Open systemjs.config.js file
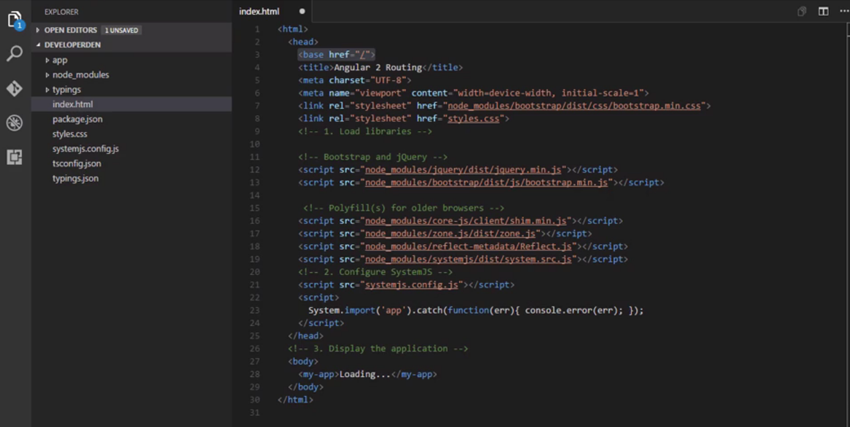This screenshot has width=850, height=427. point(131,148)
